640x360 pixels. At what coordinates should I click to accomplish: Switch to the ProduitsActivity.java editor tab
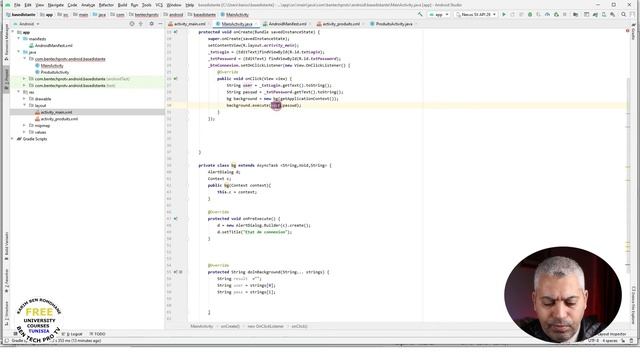393,24
